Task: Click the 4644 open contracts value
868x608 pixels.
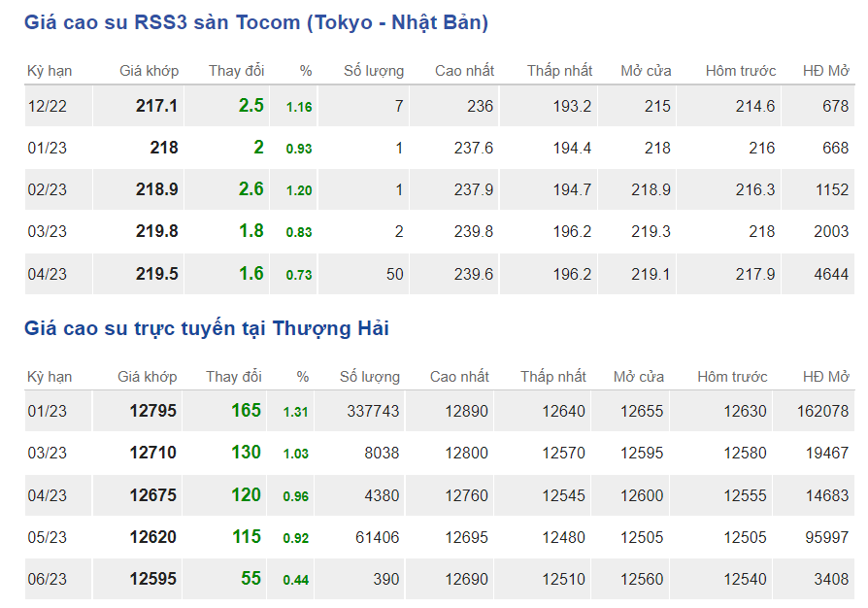Action: (831, 274)
